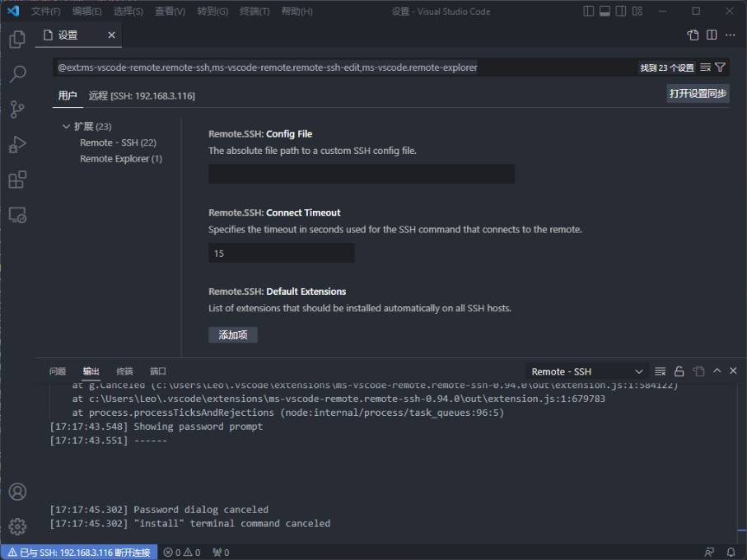The image size is (747, 560).
Task: Click forwarded ports indicator in status bar
Action: [x=221, y=553]
